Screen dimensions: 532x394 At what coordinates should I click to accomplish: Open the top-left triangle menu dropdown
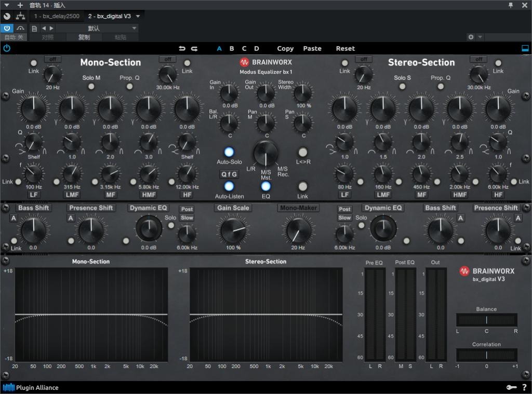tap(6, 5)
